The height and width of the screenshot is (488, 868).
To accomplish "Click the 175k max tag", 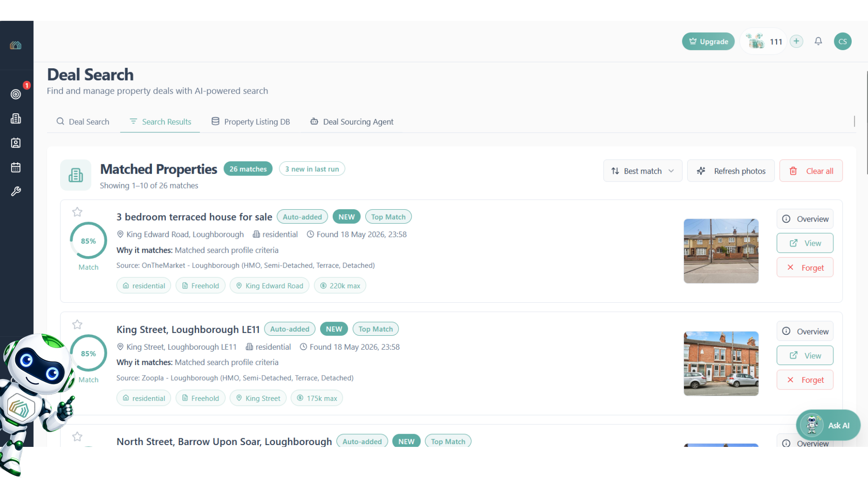I will (317, 398).
